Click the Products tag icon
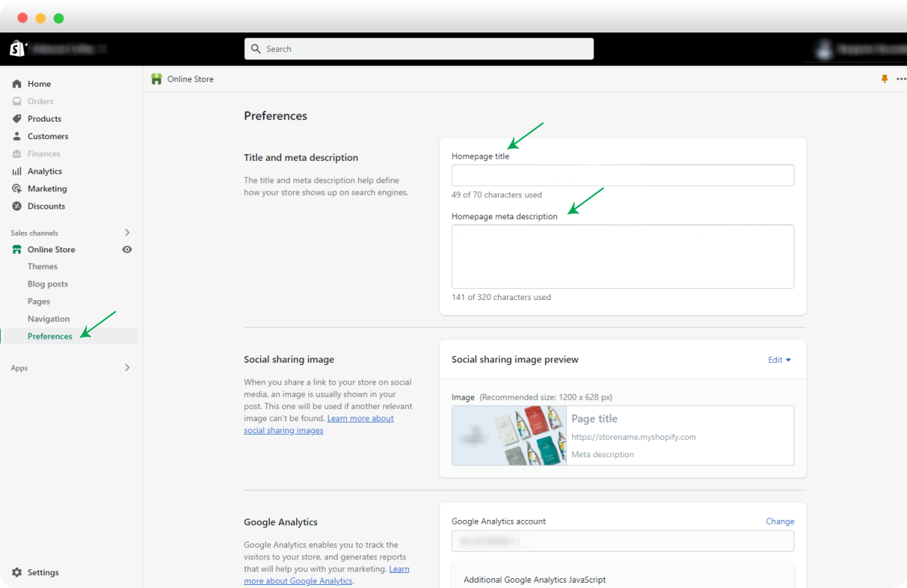Viewport: 907px width, 588px height. pos(17,119)
